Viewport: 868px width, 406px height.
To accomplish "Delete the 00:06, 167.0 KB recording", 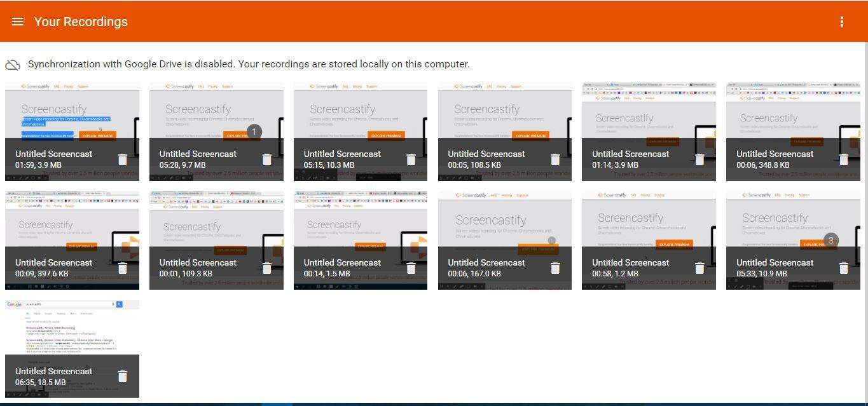I will (556, 267).
